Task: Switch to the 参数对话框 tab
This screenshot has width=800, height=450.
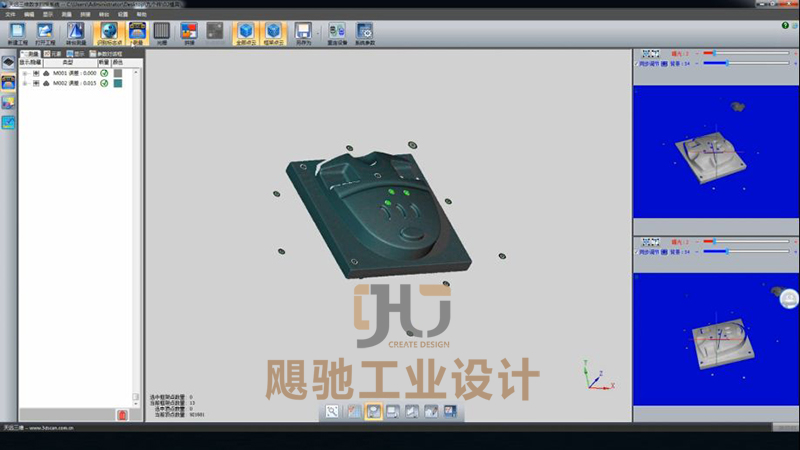Action: tap(106, 54)
